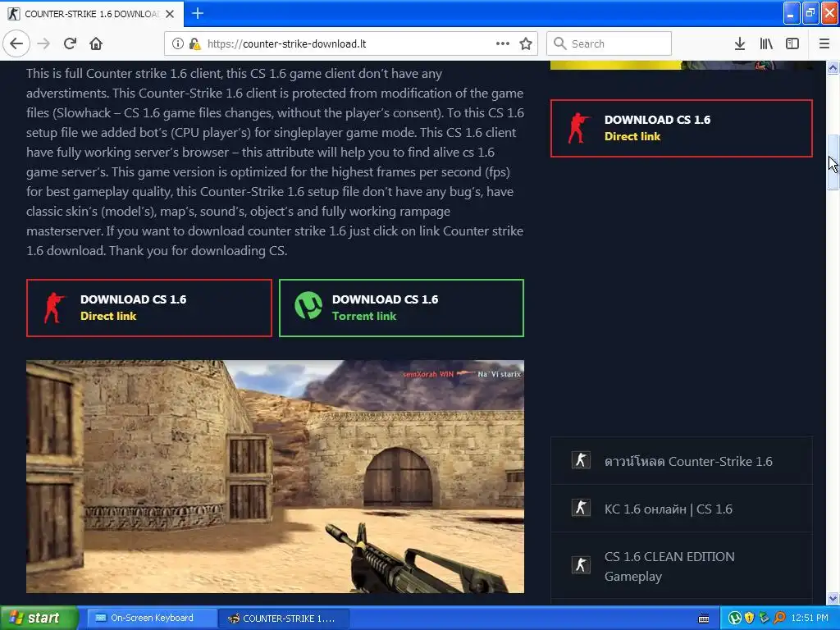The width and height of the screenshot is (840, 630).
Task: Open the Windows start menu
Action: [39, 619]
